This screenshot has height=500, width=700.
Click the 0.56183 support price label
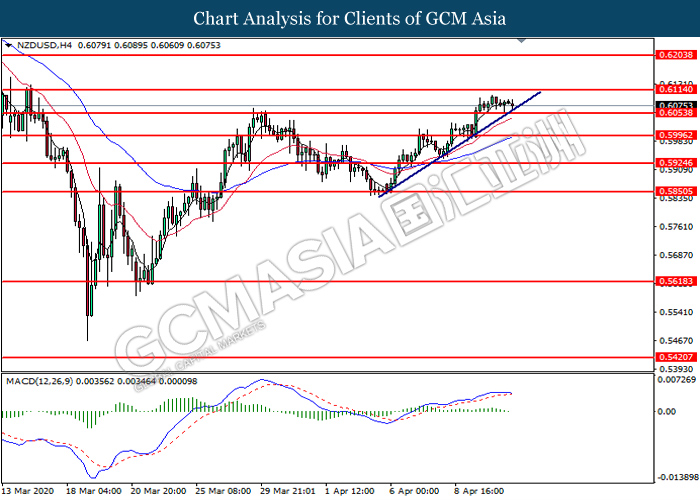pyautogui.click(x=676, y=281)
